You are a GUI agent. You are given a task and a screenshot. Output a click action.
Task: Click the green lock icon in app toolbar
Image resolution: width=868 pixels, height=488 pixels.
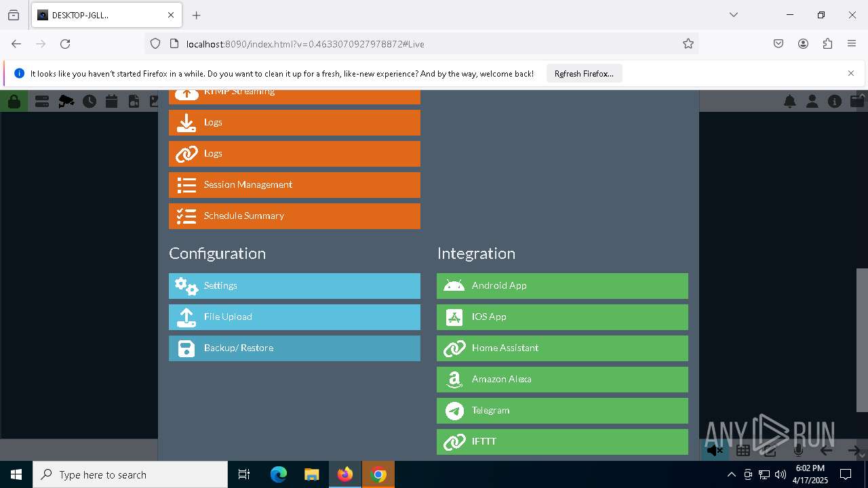pyautogui.click(x=14, y=102)
